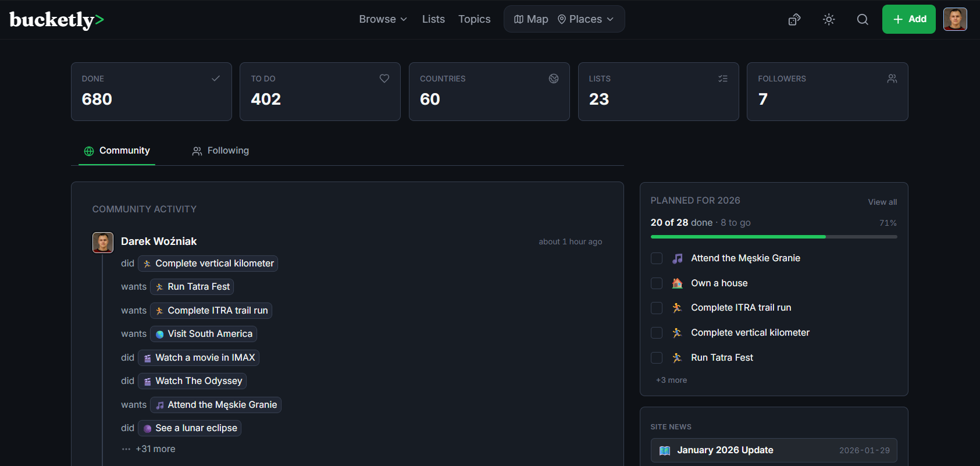Open the To Do 402 stat card
The image size is (980, 466).
tap(320, 91)
